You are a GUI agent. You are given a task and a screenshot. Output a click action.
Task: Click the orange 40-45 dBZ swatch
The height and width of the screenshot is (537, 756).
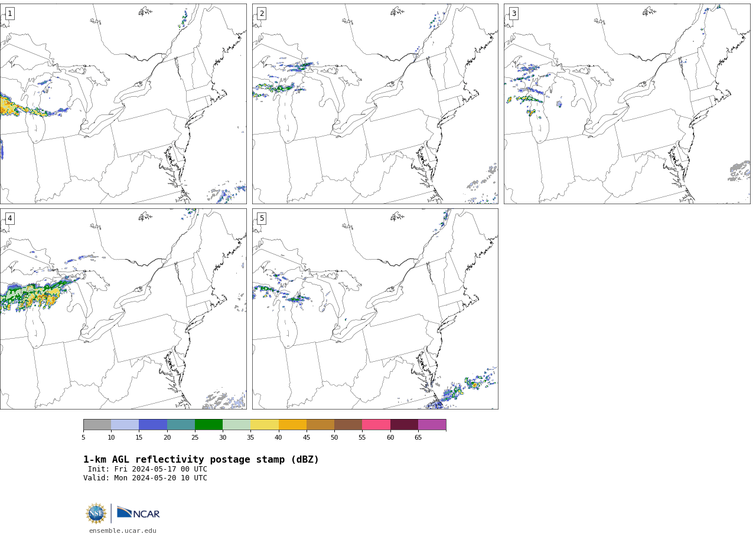[292, 425]
